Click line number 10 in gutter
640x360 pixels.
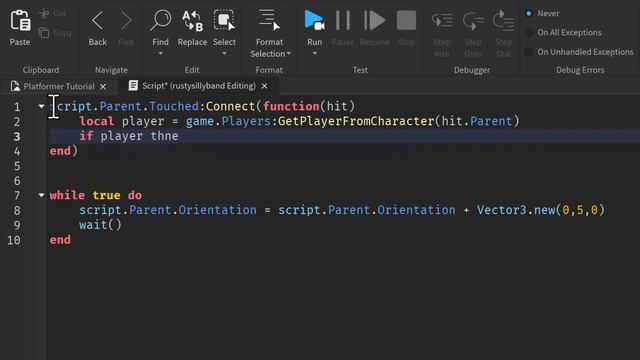(14, 240)
